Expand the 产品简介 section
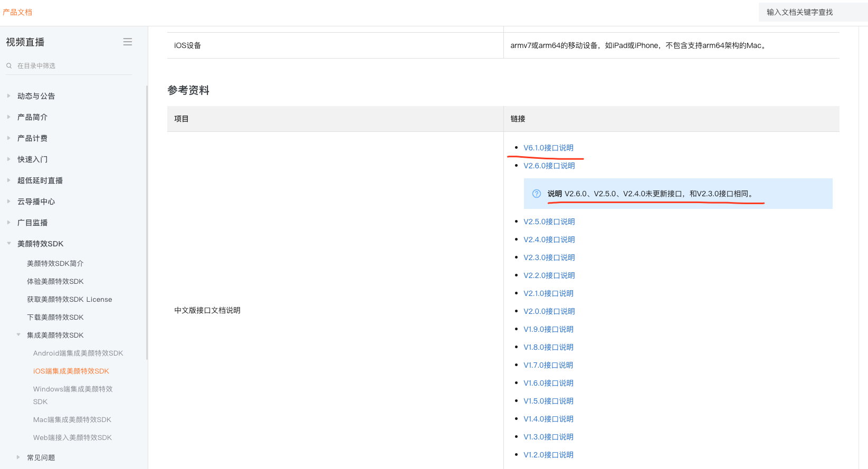868x469 pixels. (8, 117)
